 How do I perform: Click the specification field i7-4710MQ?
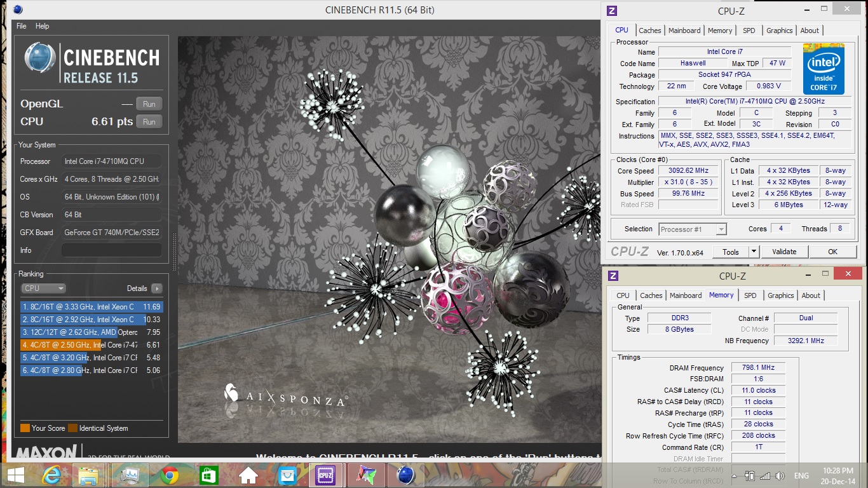tap(754, 102)
